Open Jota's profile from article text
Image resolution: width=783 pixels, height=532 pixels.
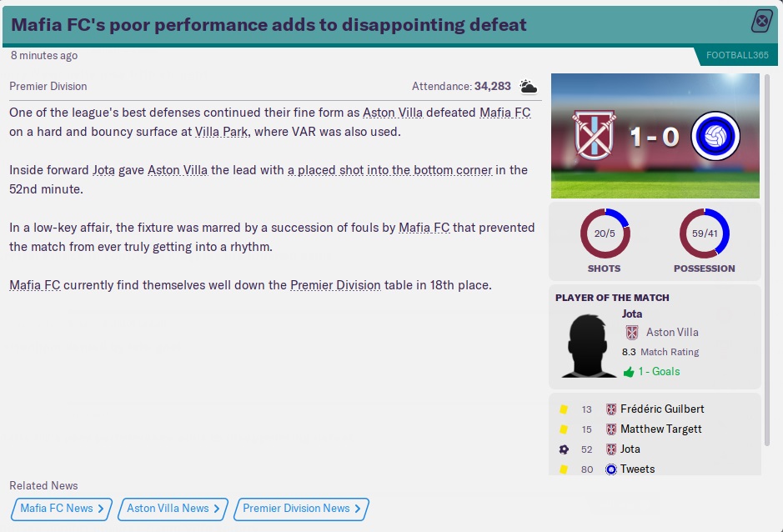coord(103,170)
